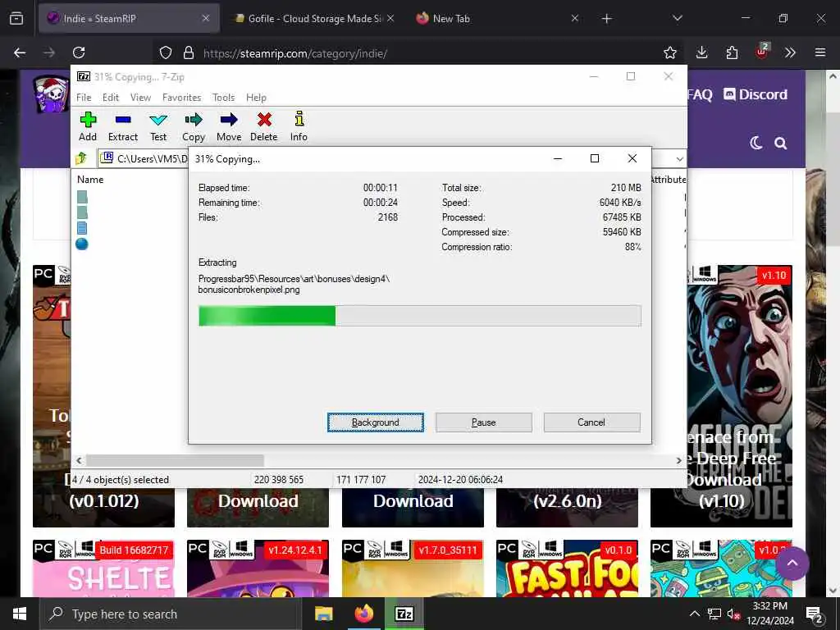
Task: Open the View menu in 7-Zip
Action: pyautogui.click(x=140, y=98)
